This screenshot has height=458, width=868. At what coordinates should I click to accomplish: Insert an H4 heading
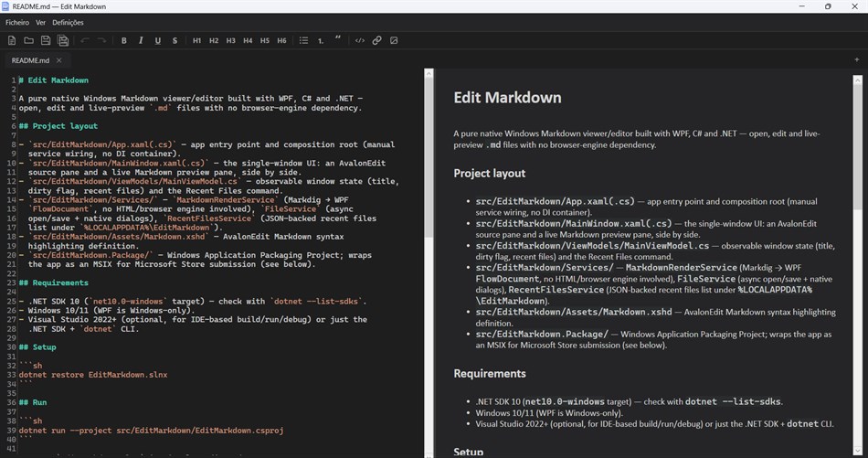248,40
